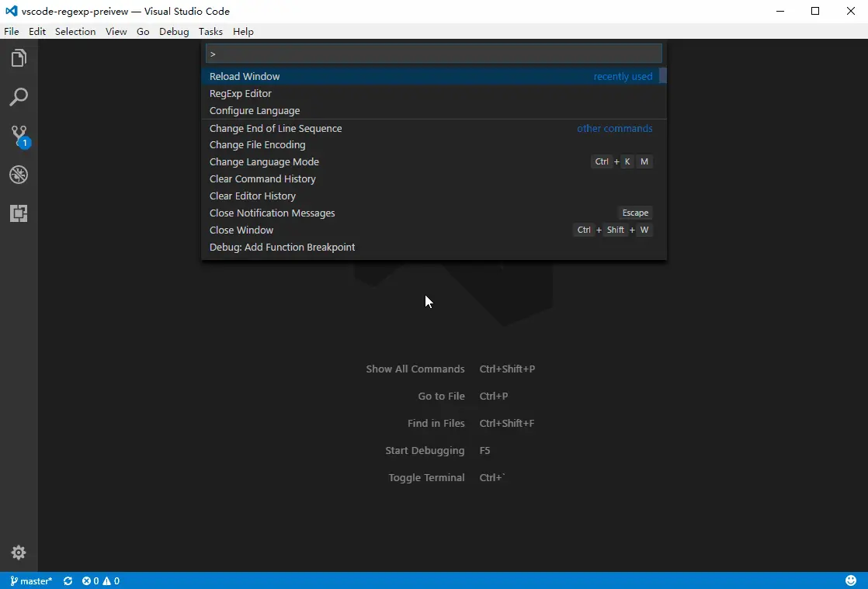The width and height of the screenshot is (868, 589).
Task: Run the Reload Window command
Action: [430, 76]
